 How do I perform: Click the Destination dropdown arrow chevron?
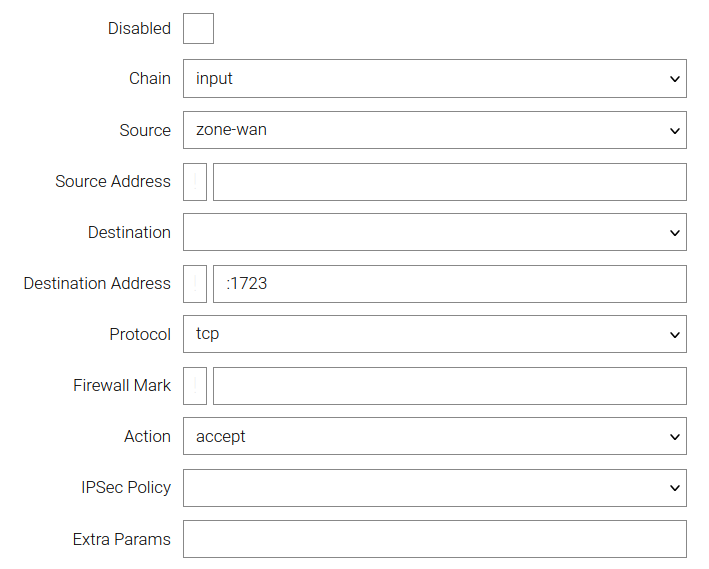click(674, 232)
